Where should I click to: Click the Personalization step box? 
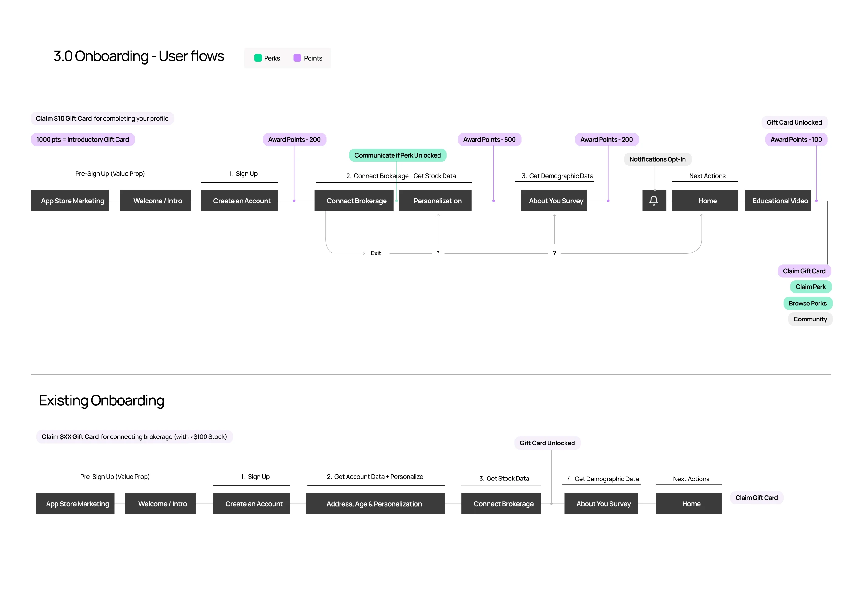click(435, 200)
